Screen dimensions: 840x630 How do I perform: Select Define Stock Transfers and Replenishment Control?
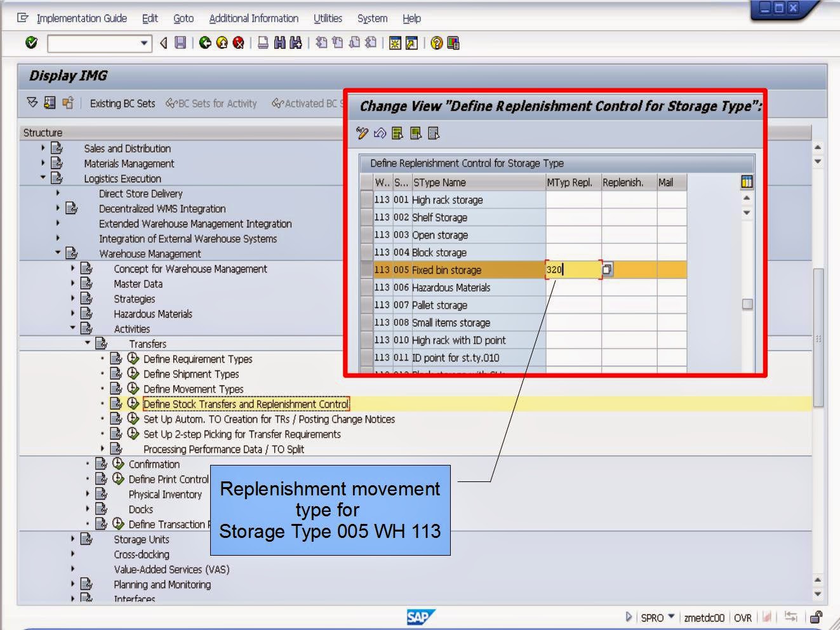click(246, 404)
